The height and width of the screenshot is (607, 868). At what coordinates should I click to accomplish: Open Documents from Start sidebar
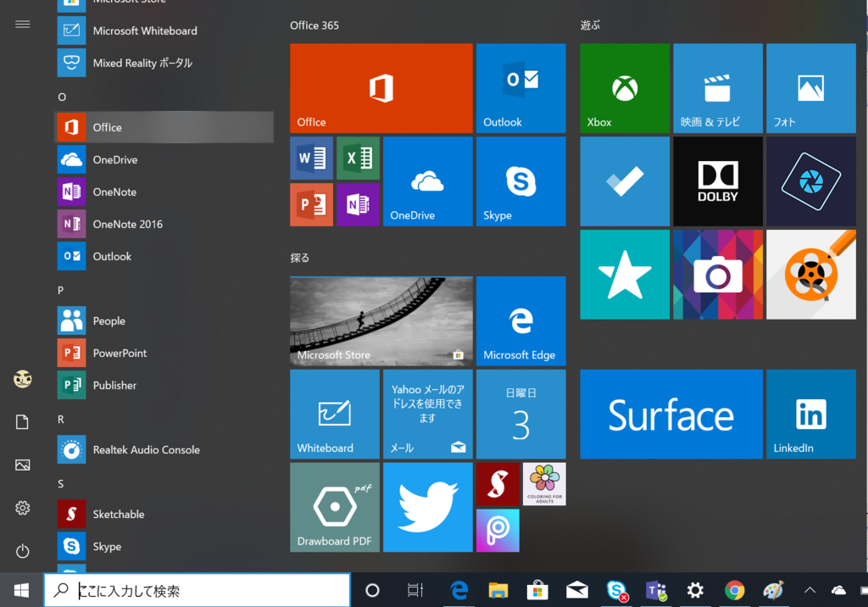tap(22, 421)
